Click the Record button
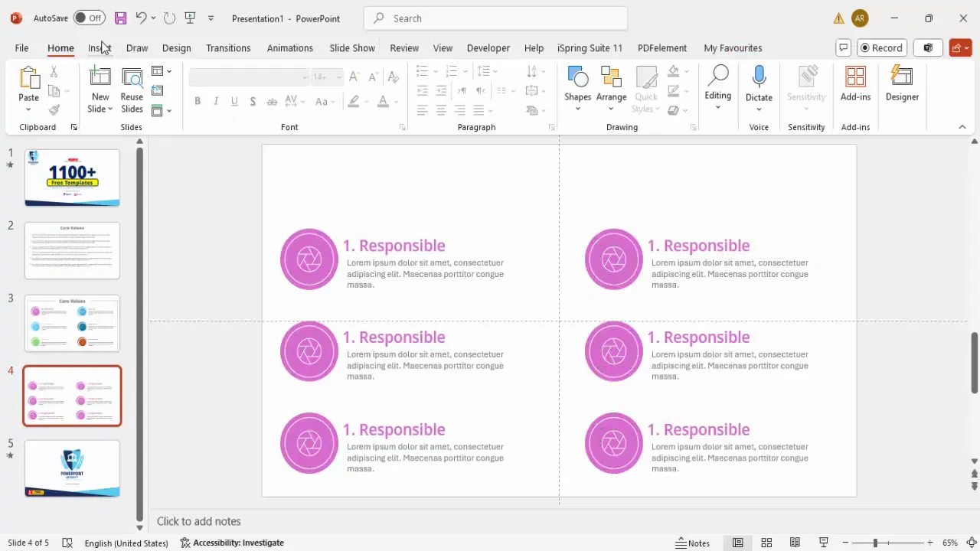Viewport: 980px width, 551px height. click(882, 47)
